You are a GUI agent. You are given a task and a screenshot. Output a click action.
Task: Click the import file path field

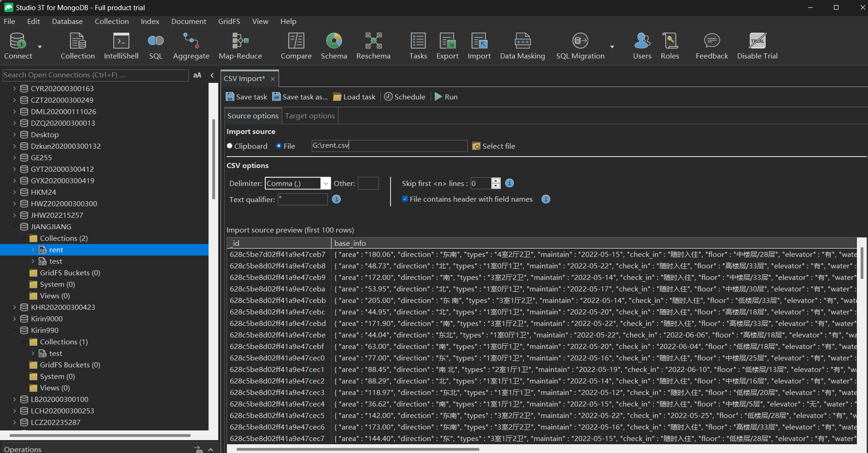click(390, 145)
